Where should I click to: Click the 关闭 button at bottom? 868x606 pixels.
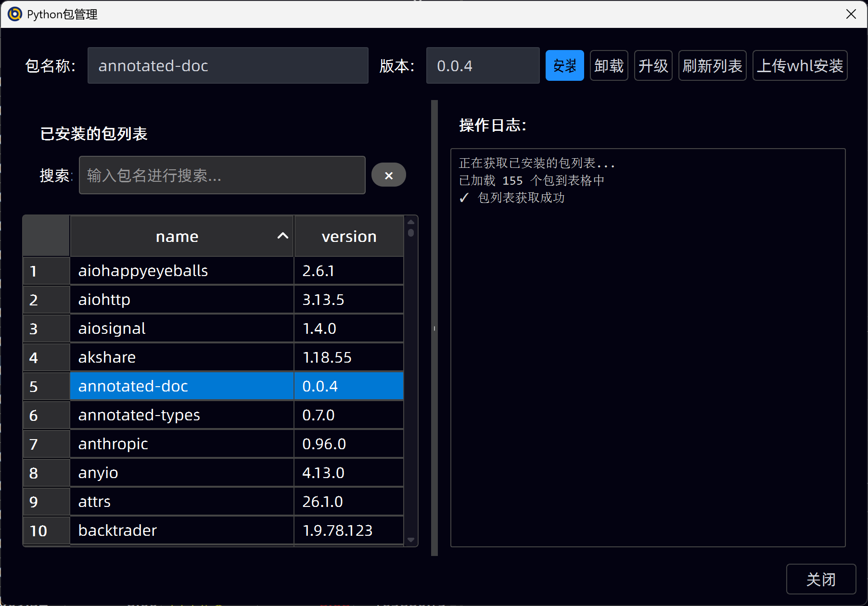click(x=820, y=579)
